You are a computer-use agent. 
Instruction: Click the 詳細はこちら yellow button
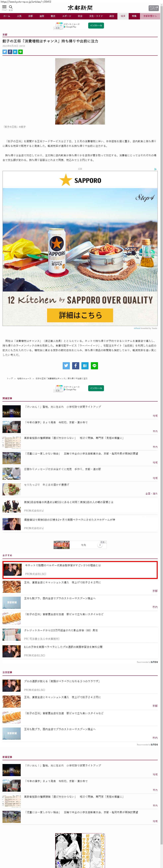pos(80,315)
